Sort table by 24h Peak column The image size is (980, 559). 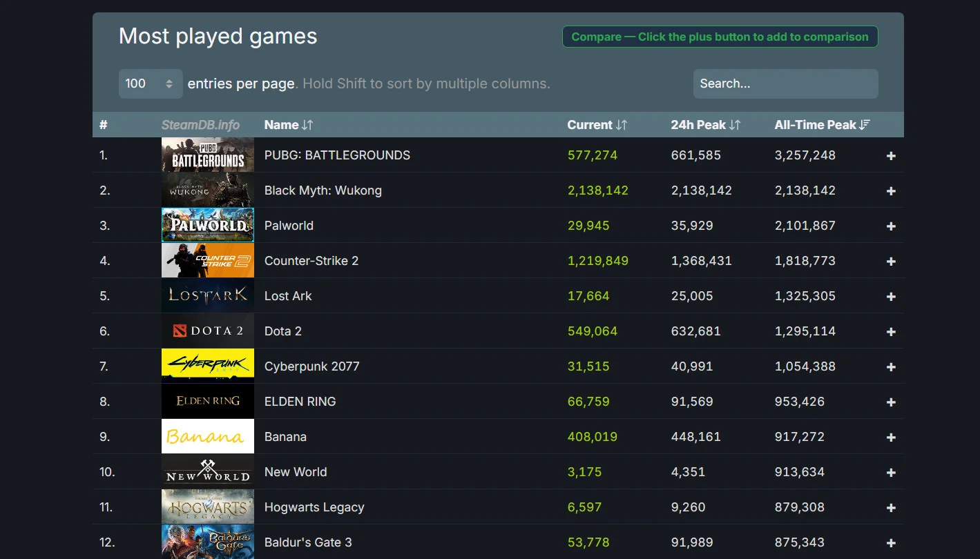pos(705,125)
